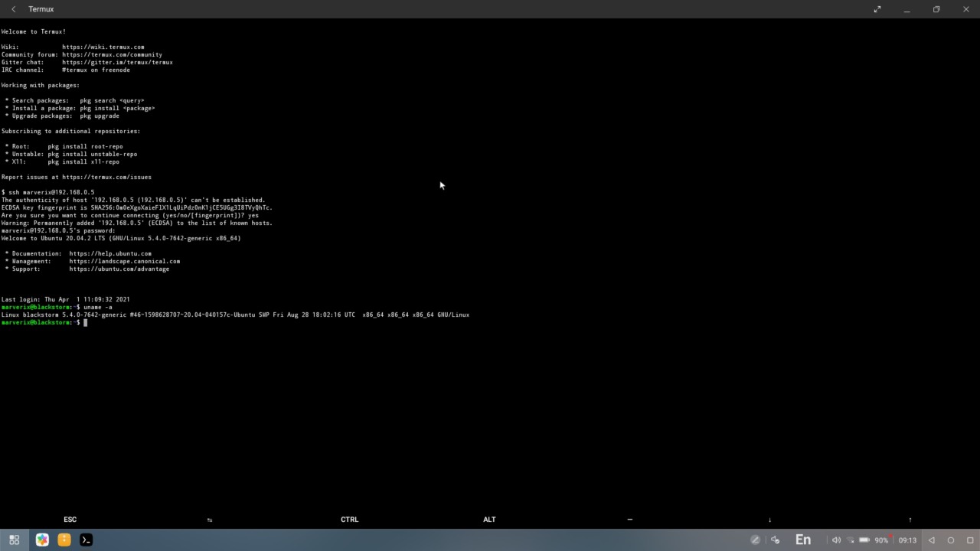980x551 pixels.
Task: Restore the Termux window size
Action: coord(936,9)
